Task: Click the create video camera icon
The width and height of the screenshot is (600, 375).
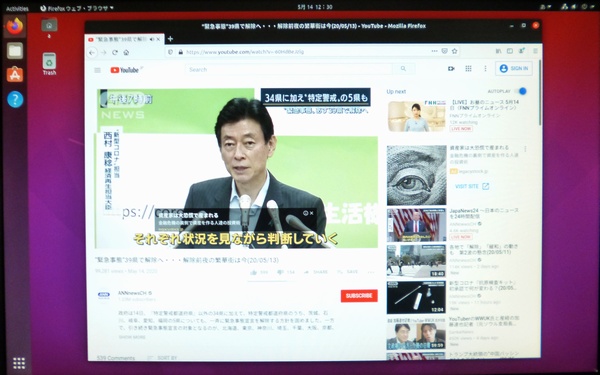Action: pos(451,68)
